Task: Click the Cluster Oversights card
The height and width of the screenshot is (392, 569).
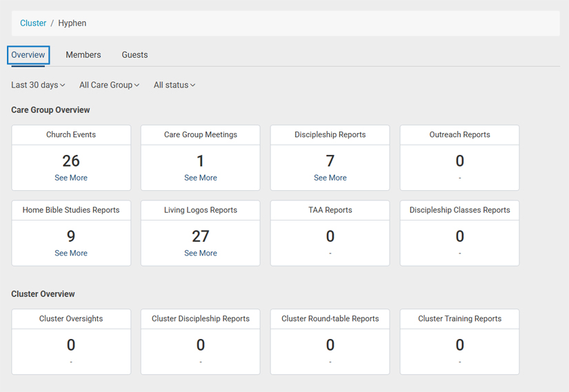Action: pos(71,342)
